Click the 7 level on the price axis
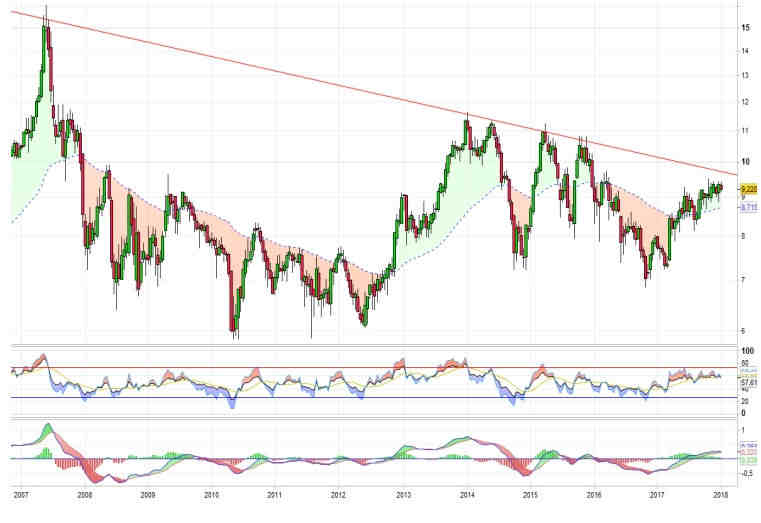Viewport: 761px width, 523px height. pos(743,280)
